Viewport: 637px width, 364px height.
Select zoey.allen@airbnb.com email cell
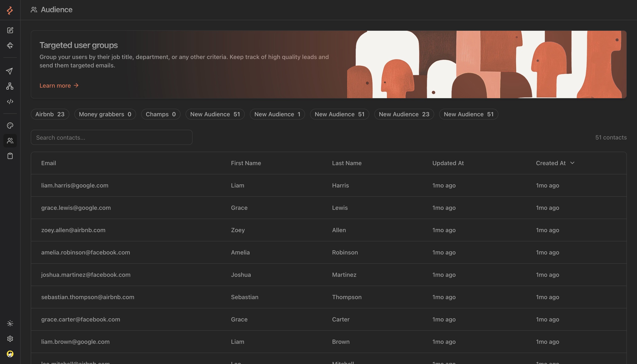(x=73, y=230)
